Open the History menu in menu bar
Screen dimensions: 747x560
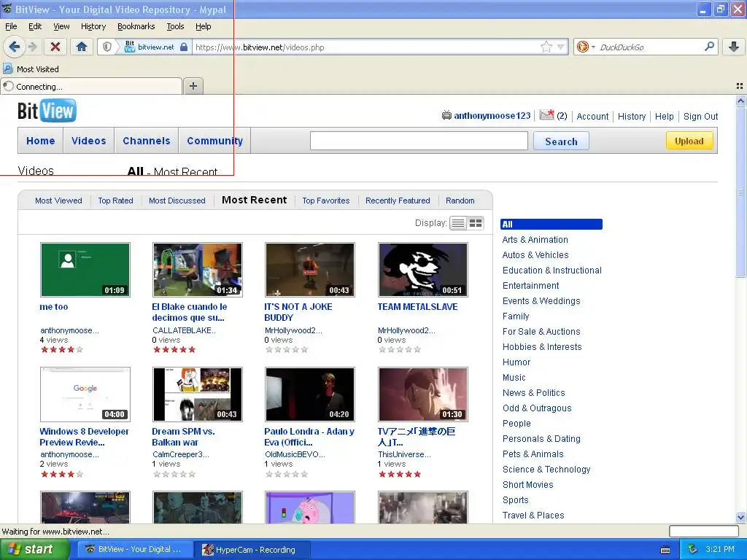(93, 26)
